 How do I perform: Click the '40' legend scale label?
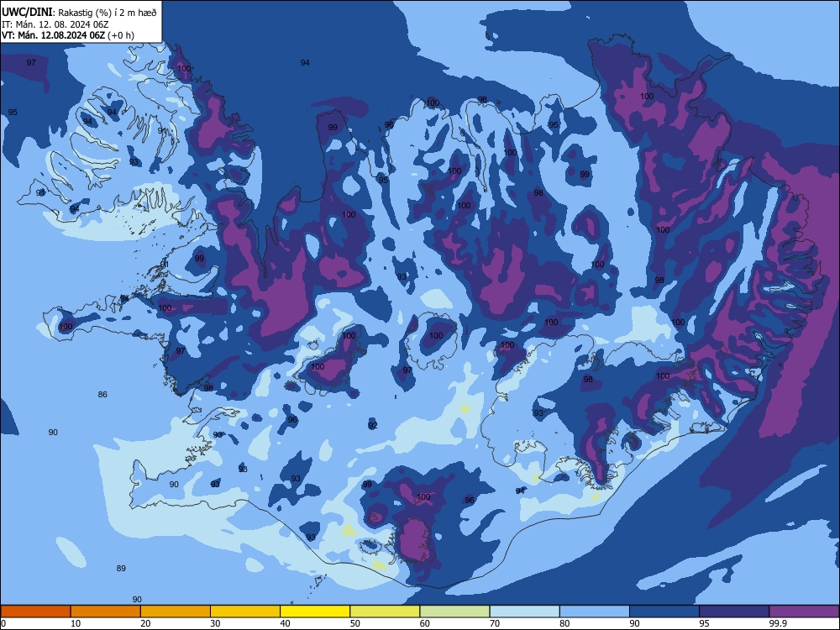tap(285, 623)
